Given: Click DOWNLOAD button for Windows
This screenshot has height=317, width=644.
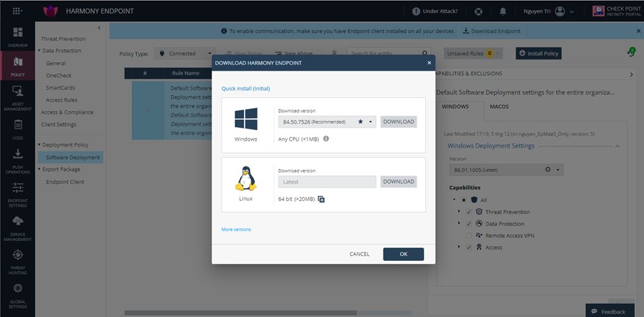Looking at the screenshot, I should pyautogui.click(x=399, y=122).
